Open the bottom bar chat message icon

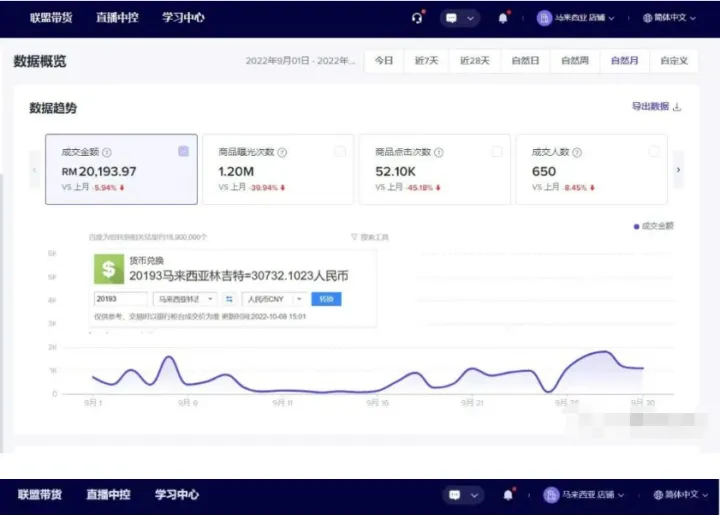455,495
